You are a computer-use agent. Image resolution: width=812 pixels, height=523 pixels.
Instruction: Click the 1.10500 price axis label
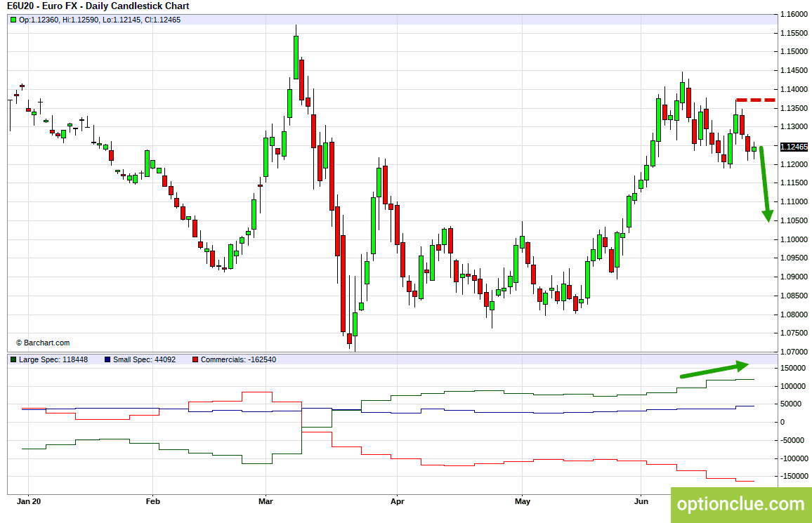click(x=794, y=221)
